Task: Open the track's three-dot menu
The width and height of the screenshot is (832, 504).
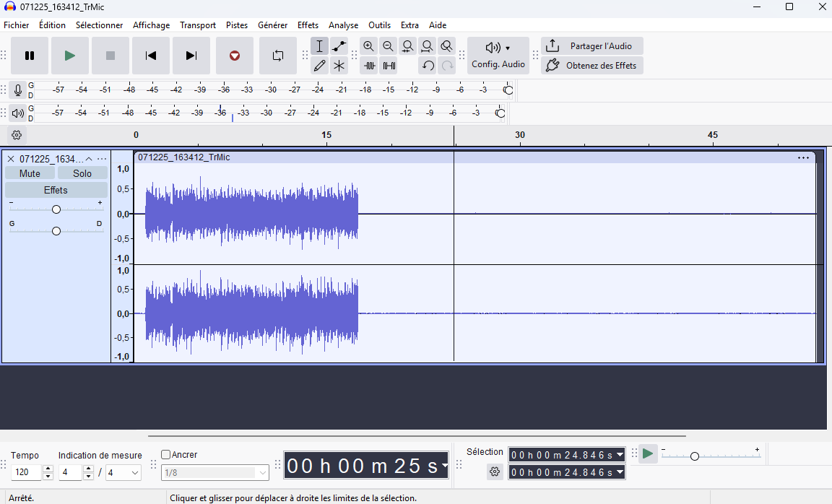Action: pos(102,159)
